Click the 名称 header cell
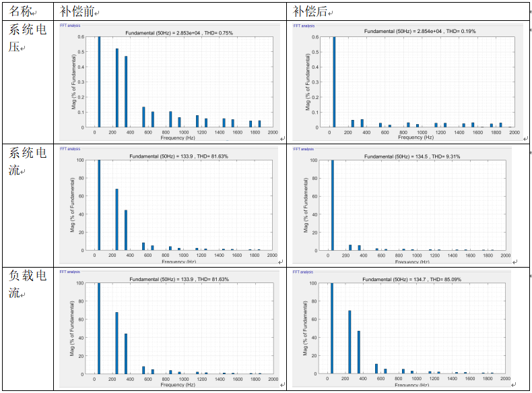 point(22,11)
